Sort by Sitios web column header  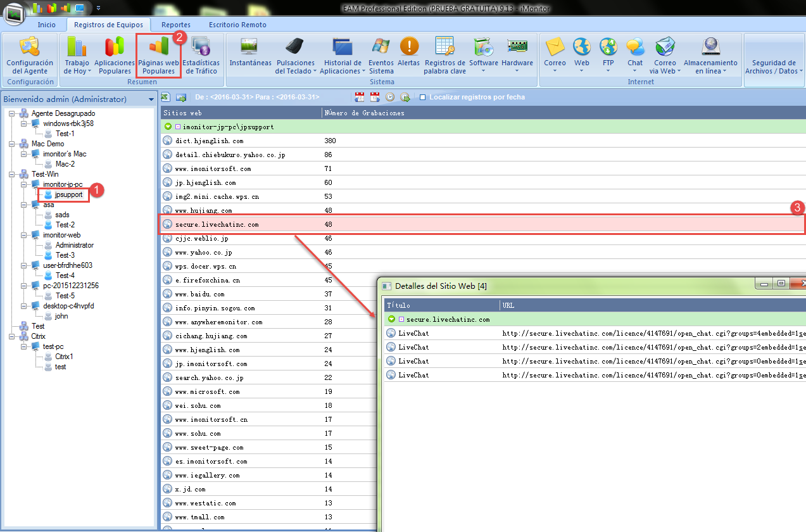point(241,113)
